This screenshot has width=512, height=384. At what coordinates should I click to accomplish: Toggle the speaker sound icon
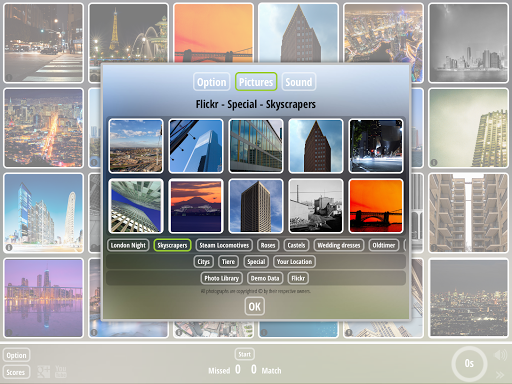500,355
